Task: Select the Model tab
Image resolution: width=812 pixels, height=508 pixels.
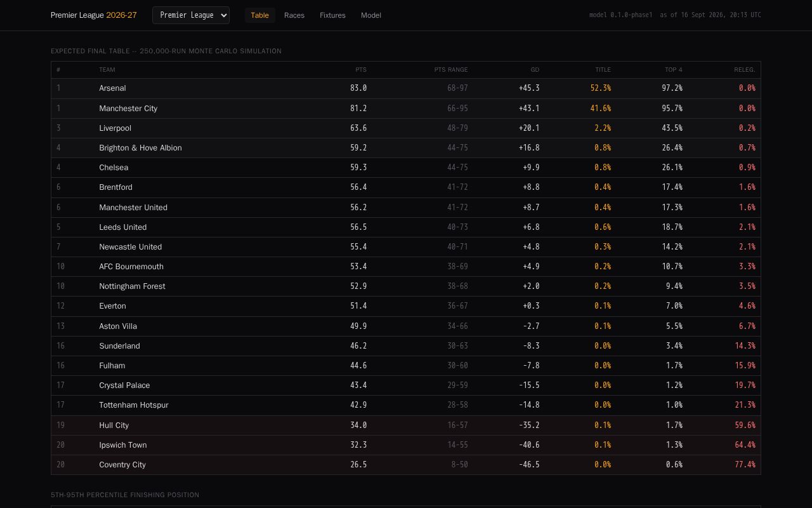Action: pos(371,15)
